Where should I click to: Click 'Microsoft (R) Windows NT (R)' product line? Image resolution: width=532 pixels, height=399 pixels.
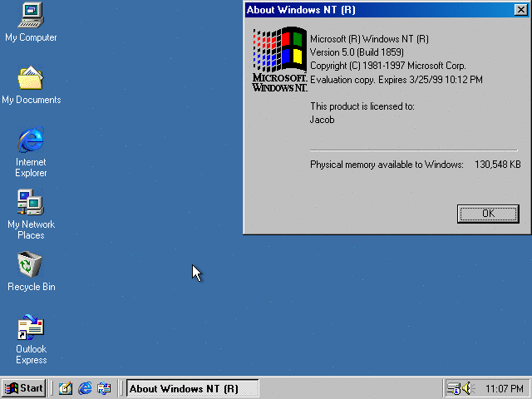tap(369, 39)
